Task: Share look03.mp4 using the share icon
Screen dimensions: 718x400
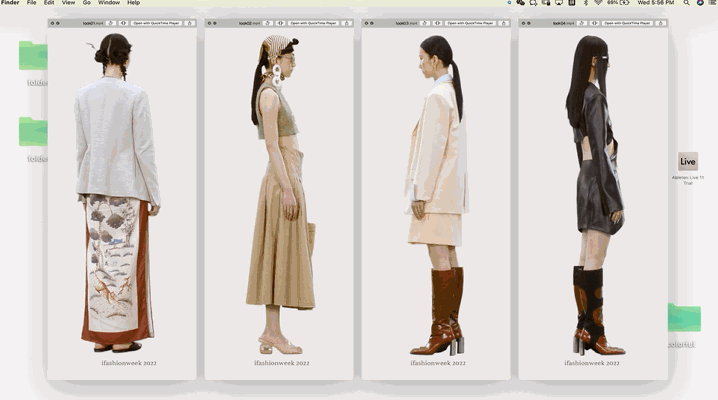Action: tap(504, 23)
